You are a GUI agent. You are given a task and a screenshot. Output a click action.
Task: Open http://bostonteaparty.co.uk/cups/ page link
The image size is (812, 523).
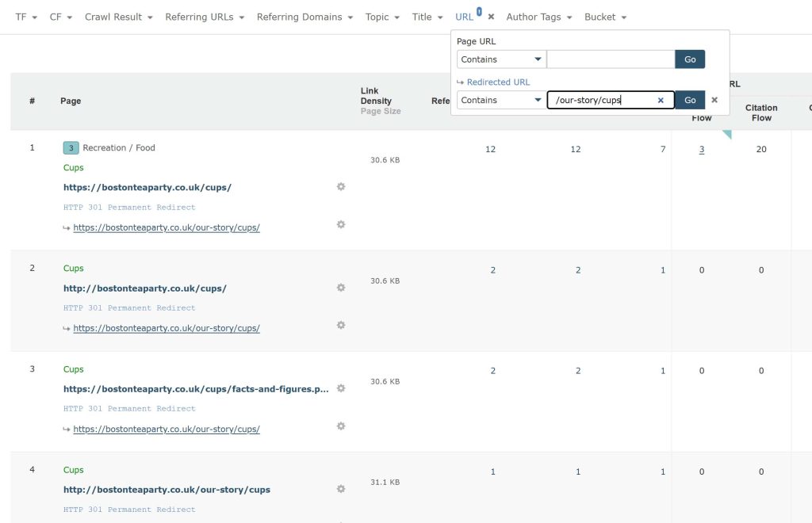(145, 288)
